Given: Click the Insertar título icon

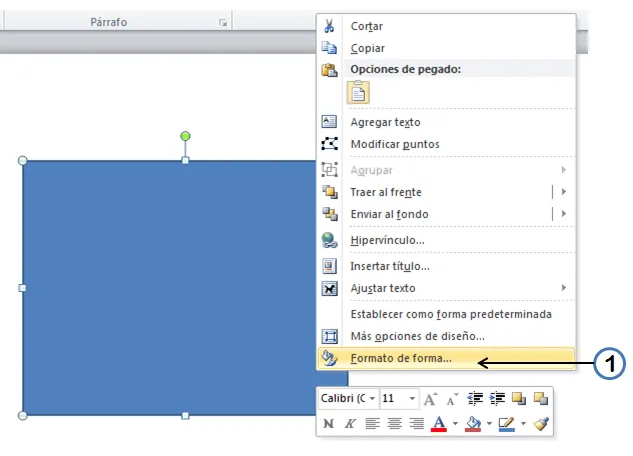Looking at the screenshot, I should point(329,266).
